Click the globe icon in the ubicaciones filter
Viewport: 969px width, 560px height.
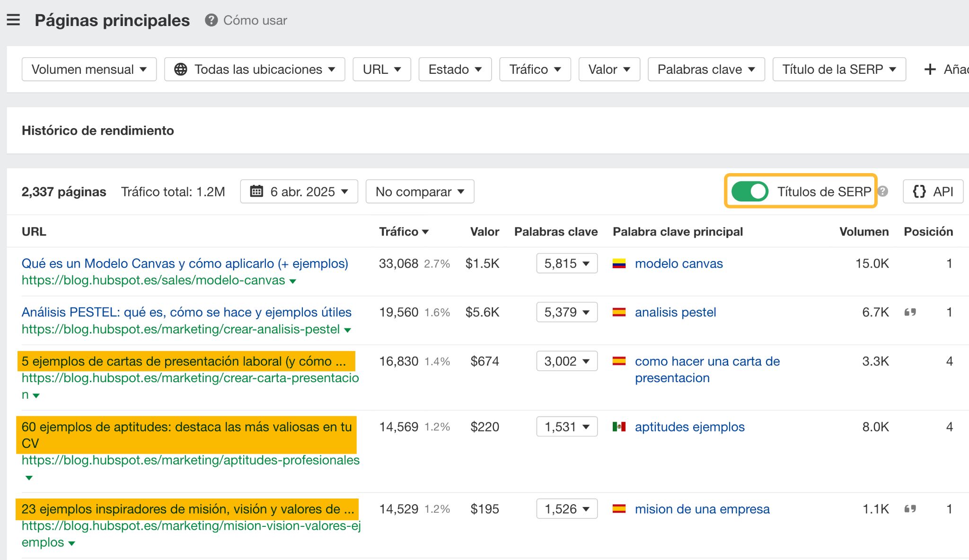[x=181, y=69]
